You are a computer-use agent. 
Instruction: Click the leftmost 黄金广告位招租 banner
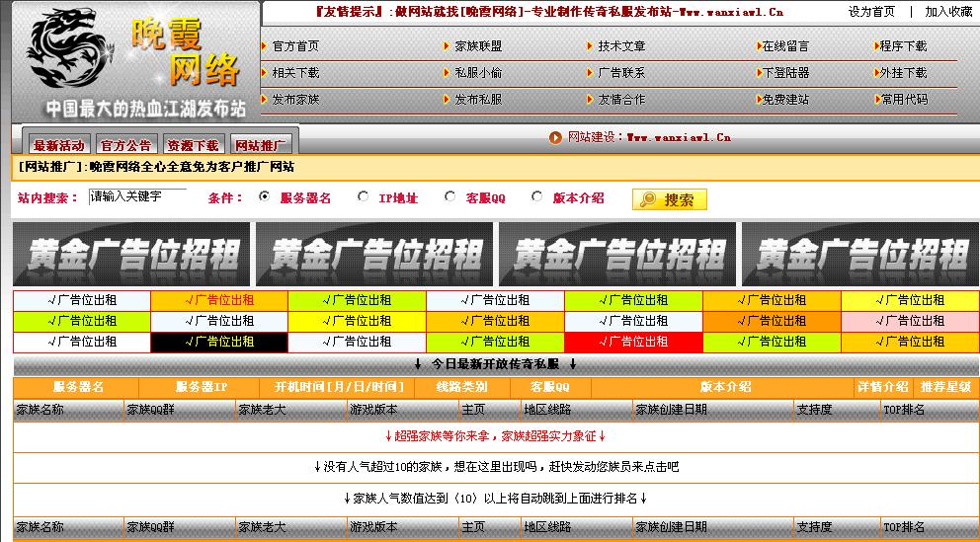pyautogui.click(x=132, y=254)
